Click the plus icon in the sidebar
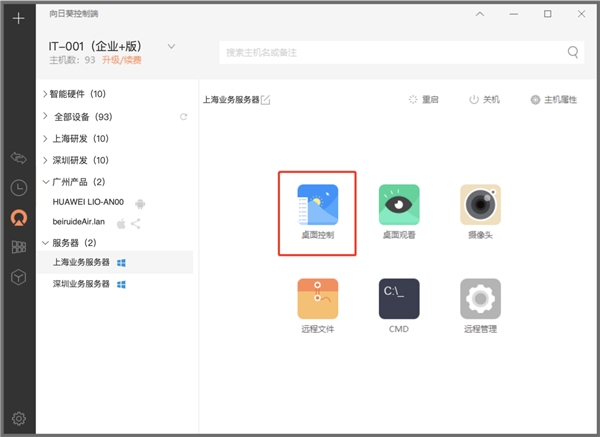This screenshot has height=437, width=600. (x=18, y=18)
